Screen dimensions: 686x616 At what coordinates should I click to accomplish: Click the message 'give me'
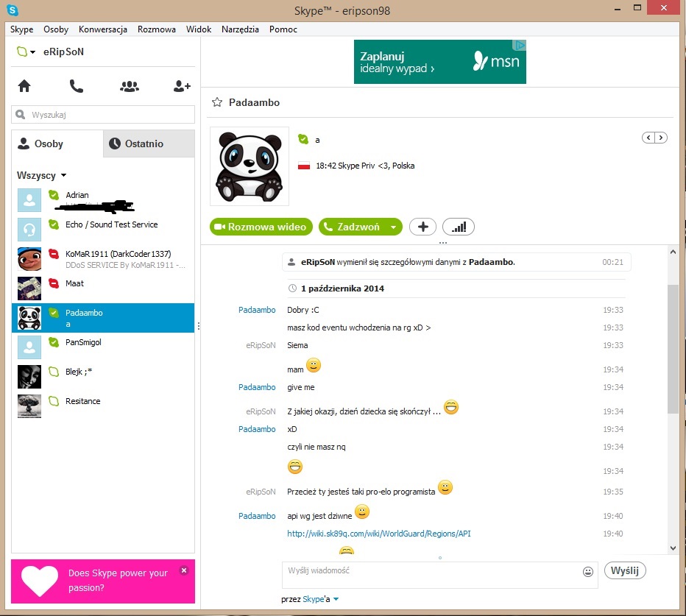point(301,387)
